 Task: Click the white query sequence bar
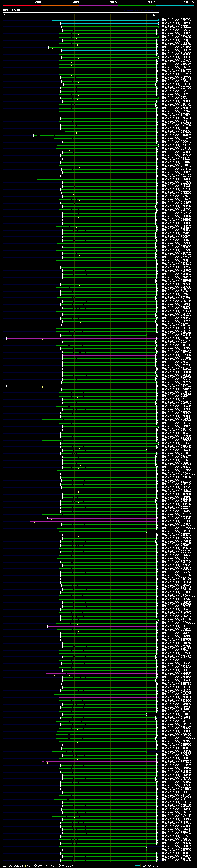coord(81,12)
